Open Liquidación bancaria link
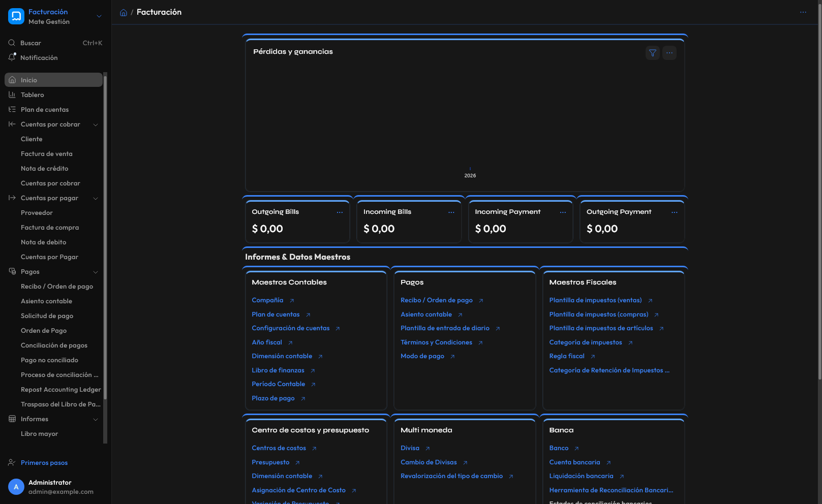Screen dimensions: 822x504 [582, 476]
